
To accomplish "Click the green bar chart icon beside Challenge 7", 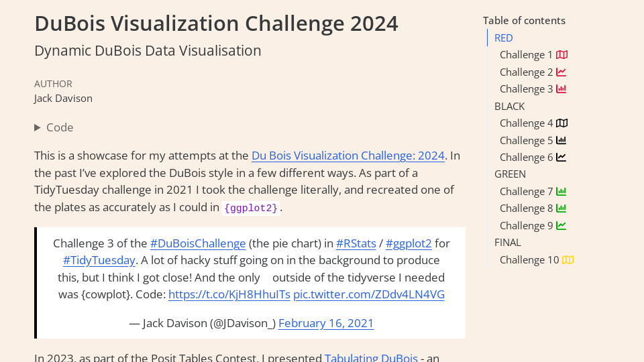I will click(x=561, y=192).
